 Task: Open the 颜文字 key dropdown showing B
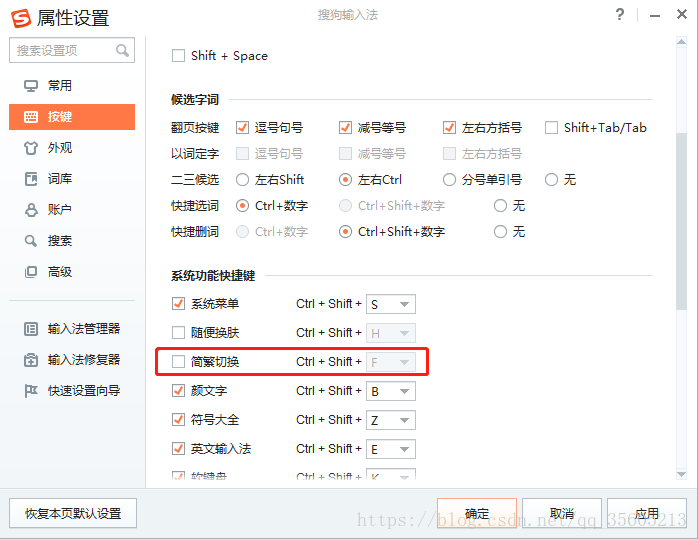coord(391,391)
